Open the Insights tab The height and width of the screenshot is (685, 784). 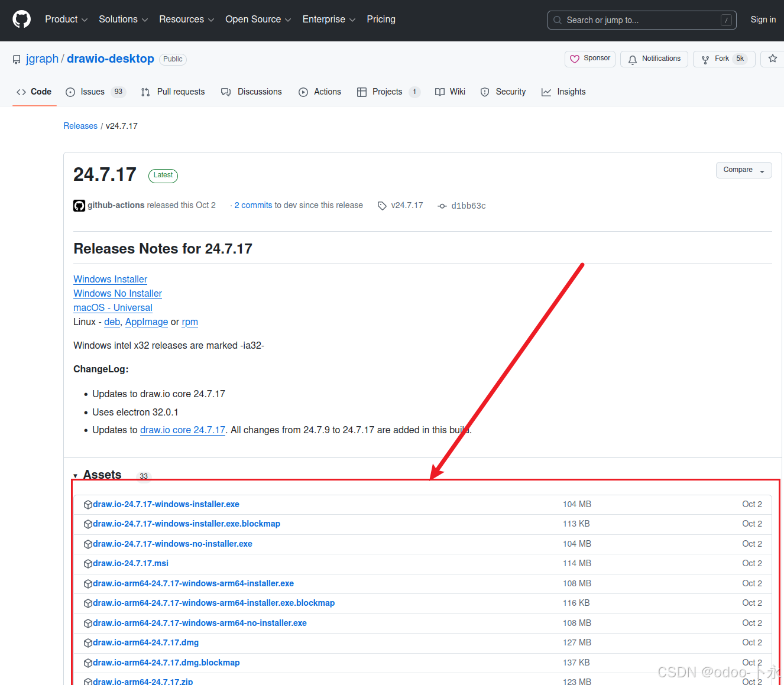point(563,92)
